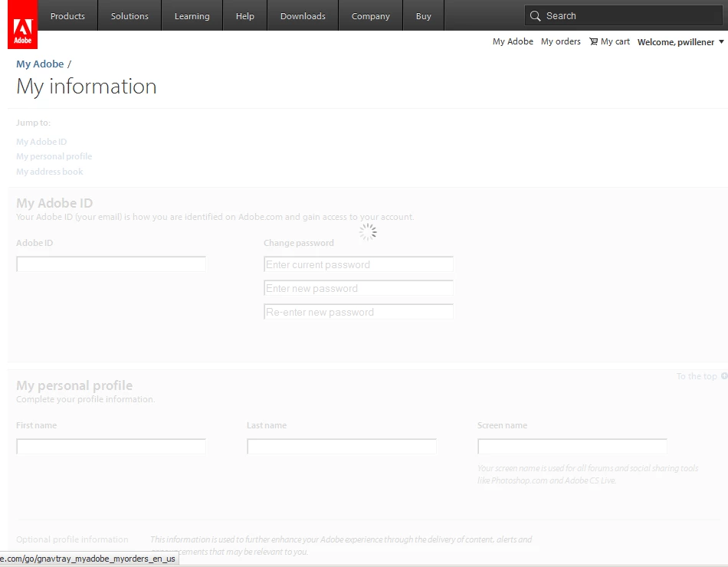Click the To the top link
The image size is (728, 567).
coord(697,376)
